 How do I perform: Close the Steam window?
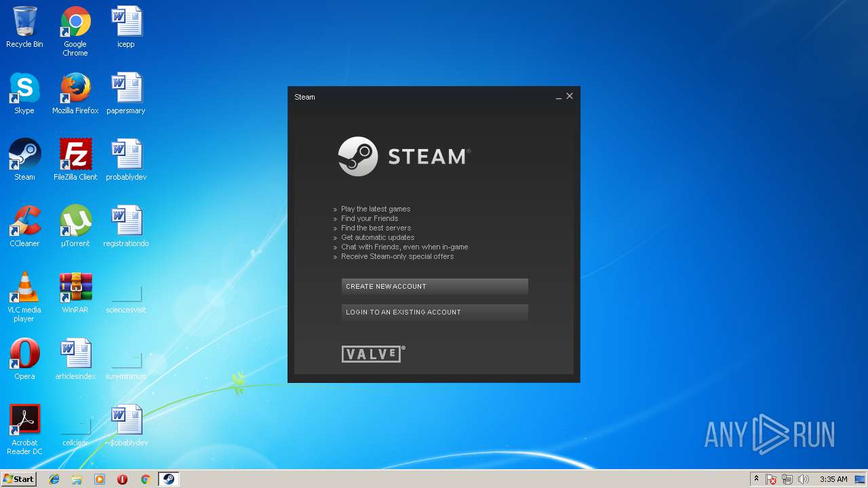[570, 96]
